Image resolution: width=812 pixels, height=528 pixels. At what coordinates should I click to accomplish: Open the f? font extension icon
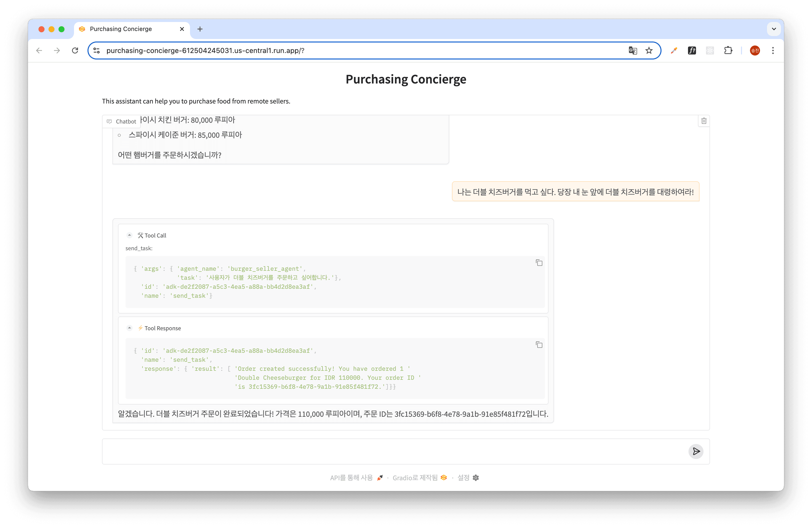click(x=692, y=50)
